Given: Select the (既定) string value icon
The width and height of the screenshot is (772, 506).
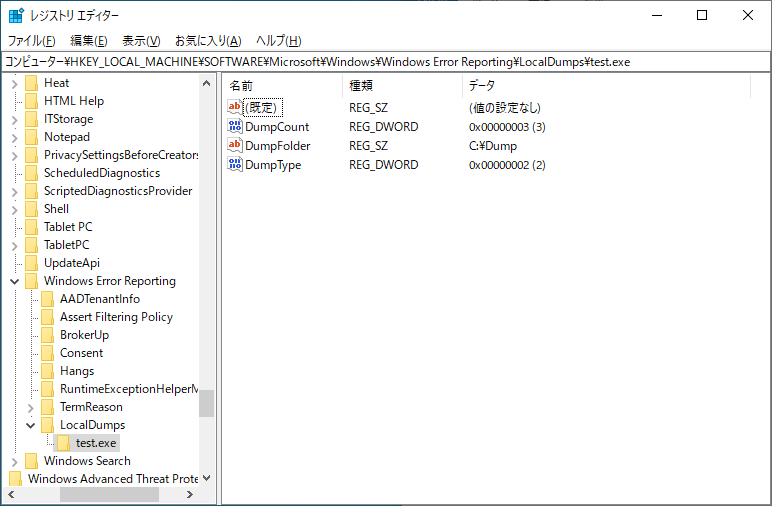Looking at the screenshot, I should [x=235, y=107].
